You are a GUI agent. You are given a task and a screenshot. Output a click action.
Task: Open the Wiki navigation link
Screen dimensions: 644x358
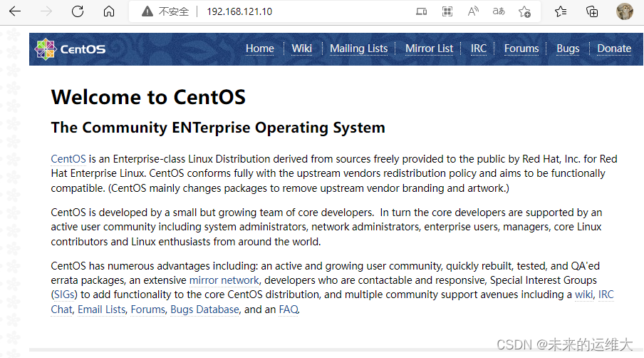pyautogui.click(x=302, y=48)
